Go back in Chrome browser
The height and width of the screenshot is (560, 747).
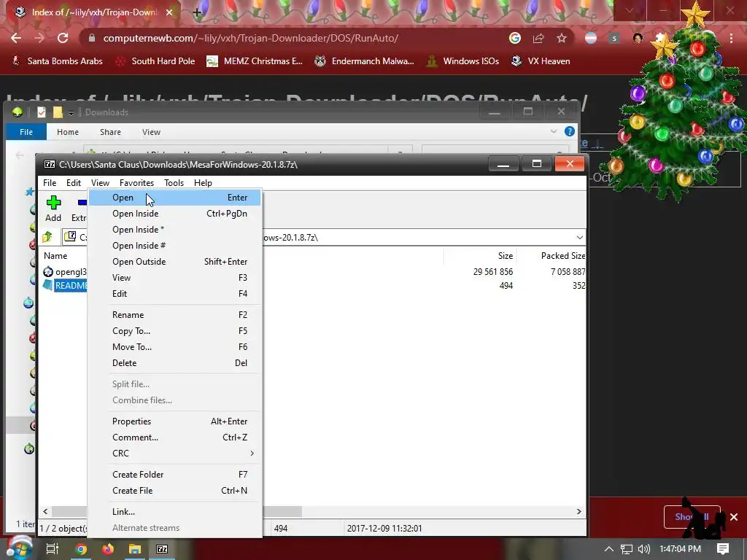(16, 38)
